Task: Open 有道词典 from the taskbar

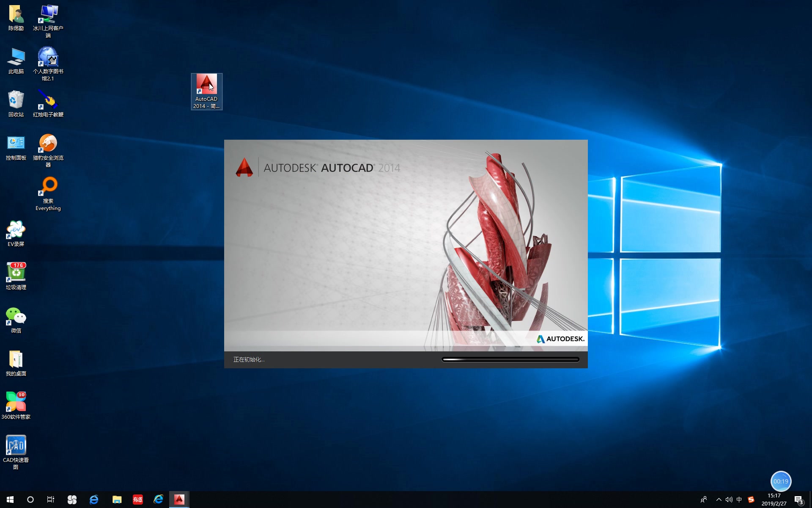Action: [x=137, y=499]
